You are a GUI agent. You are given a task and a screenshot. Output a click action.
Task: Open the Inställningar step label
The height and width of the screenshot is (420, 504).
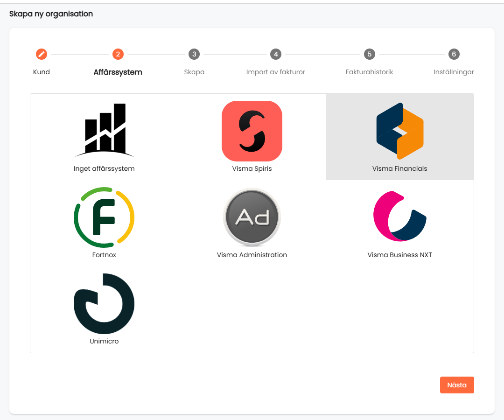[454, 72]
